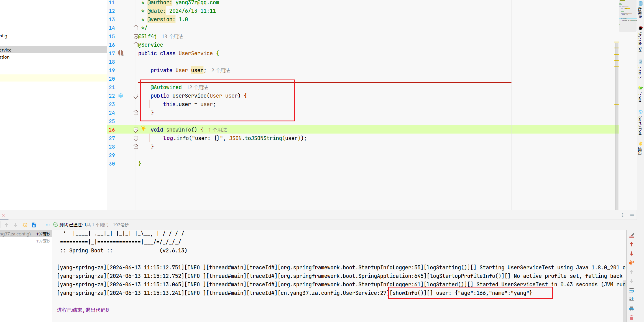644x322 pixels.
Task: Toggle soft wrap in console
Action: click(632, 290)
